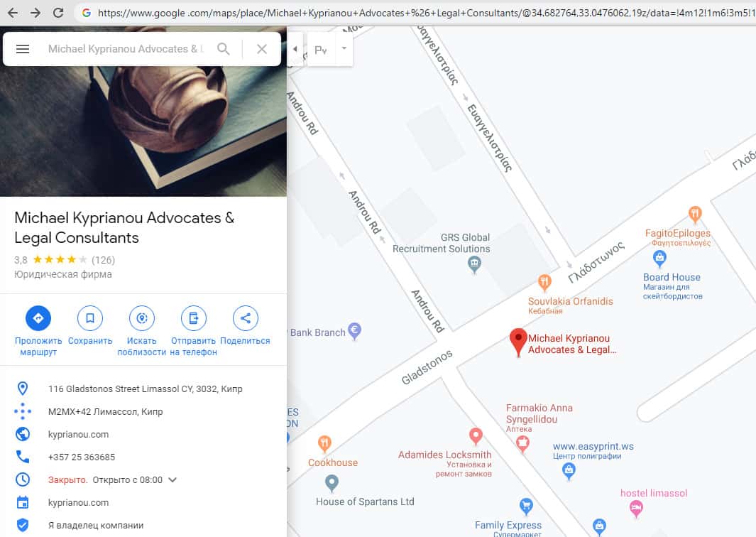Open kyprianou.com website beside globe icon
Image resolution: width=756 pixels, height=537 pixels.
point(78,434)
